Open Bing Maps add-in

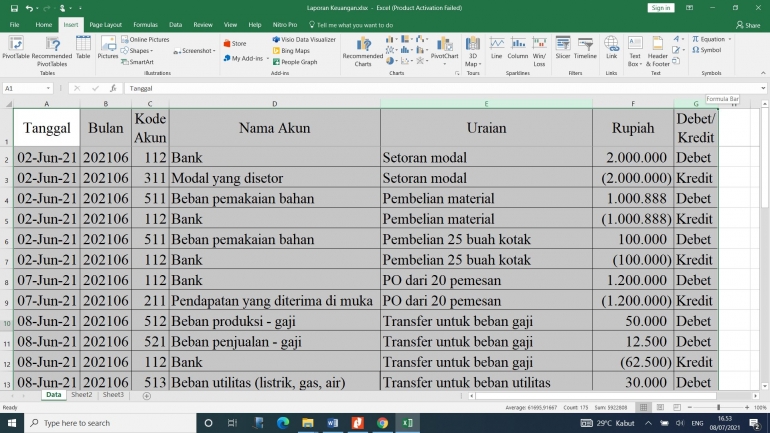pyautogui.click(x=291, y=51)
